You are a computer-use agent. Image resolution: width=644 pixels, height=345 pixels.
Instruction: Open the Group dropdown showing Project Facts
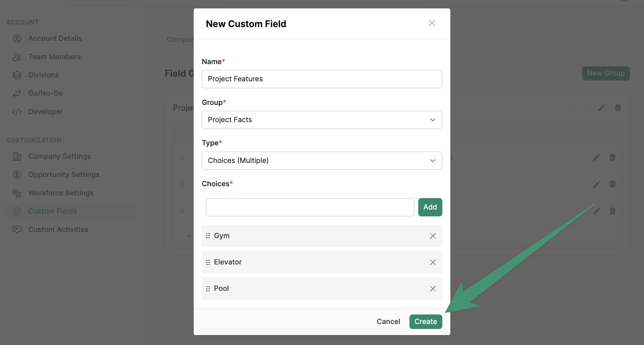tap(322, 120)
